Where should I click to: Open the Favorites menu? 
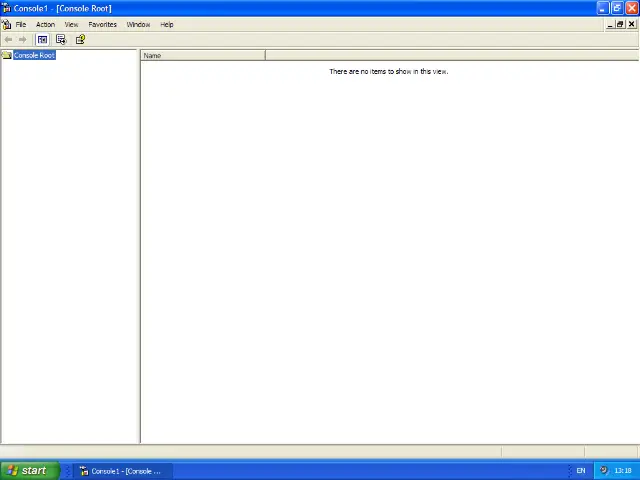[102, 24]
